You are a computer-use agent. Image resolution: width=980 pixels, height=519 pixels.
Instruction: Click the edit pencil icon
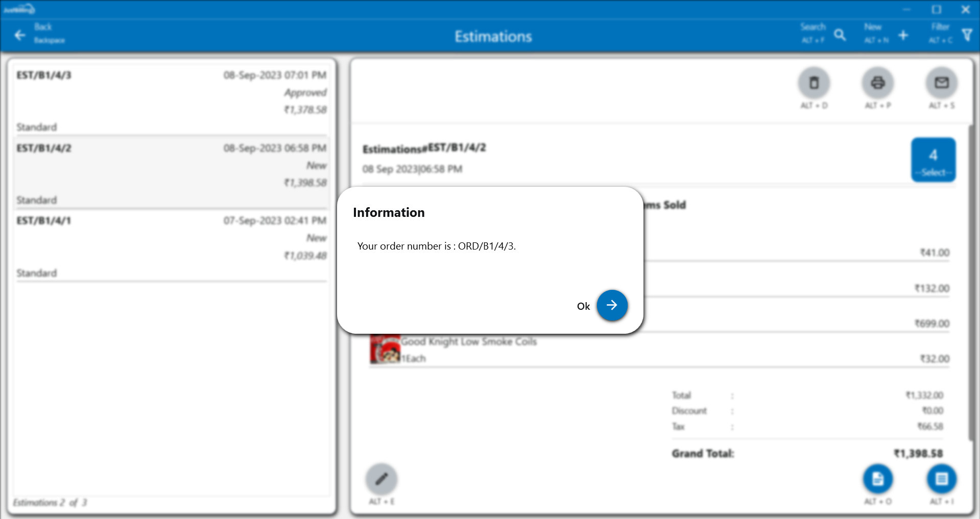[x=381, y=479]
